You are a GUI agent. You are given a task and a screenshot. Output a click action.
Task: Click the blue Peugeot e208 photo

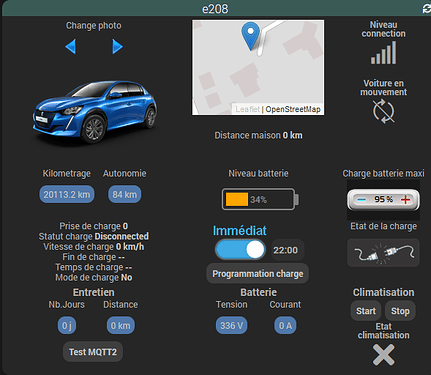pos(95,112)
